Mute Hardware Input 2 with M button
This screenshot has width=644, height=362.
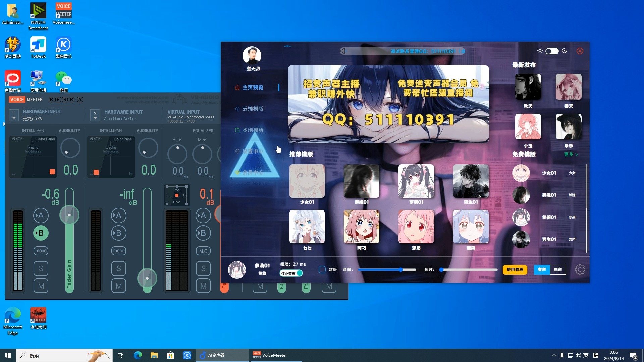tap(119, 286)
